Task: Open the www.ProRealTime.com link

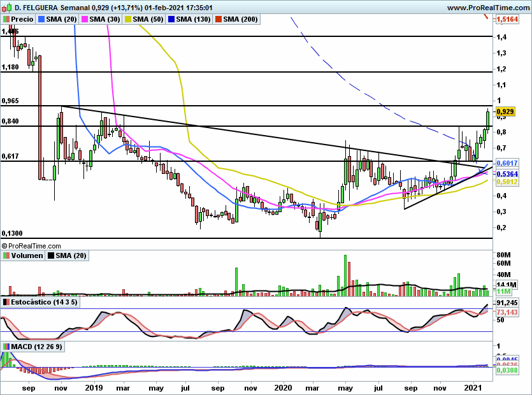Action: tap(488, 8)
